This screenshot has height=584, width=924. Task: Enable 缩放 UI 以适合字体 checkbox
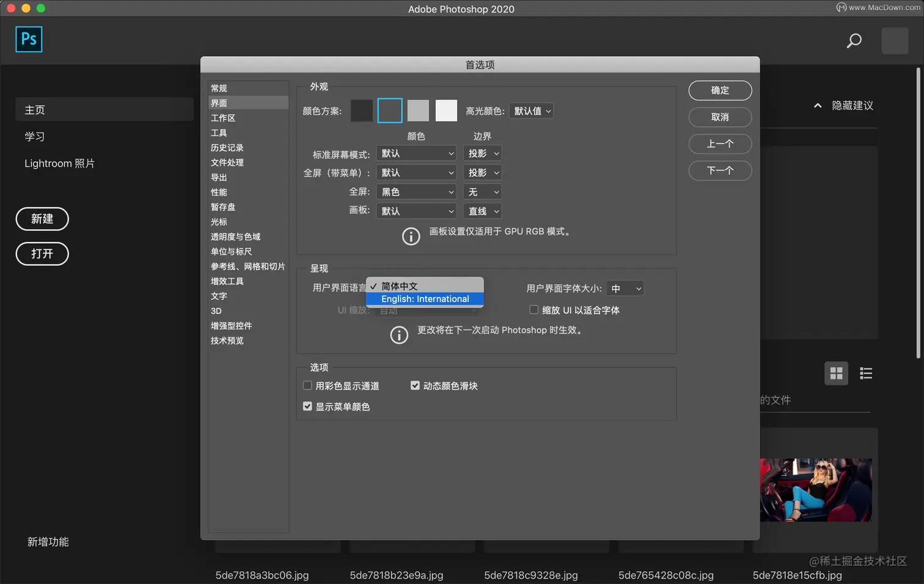click(x=533, y=310)
